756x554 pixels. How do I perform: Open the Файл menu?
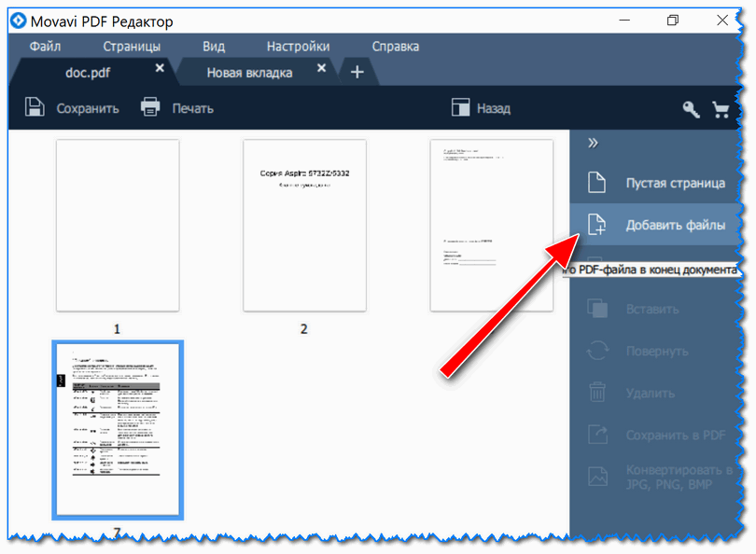pos(45,47)
